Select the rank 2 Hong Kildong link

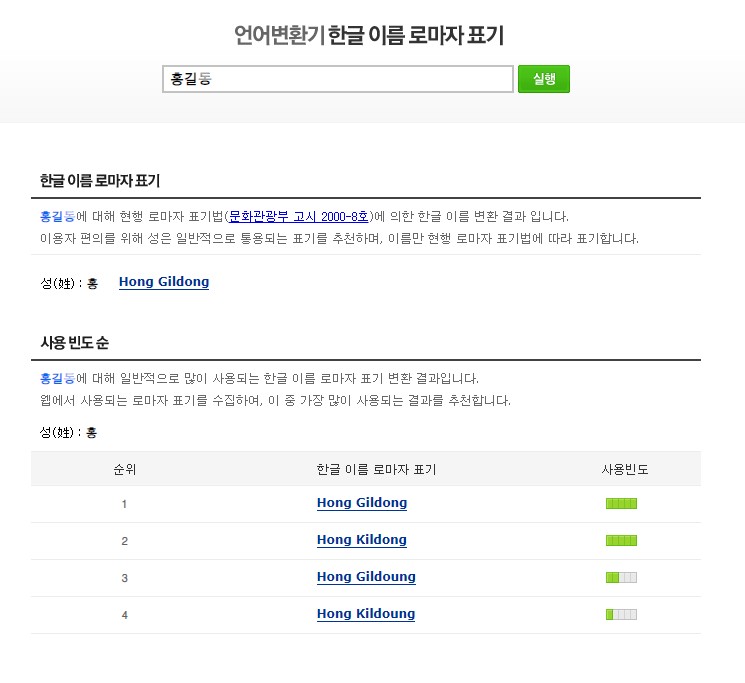362,540
